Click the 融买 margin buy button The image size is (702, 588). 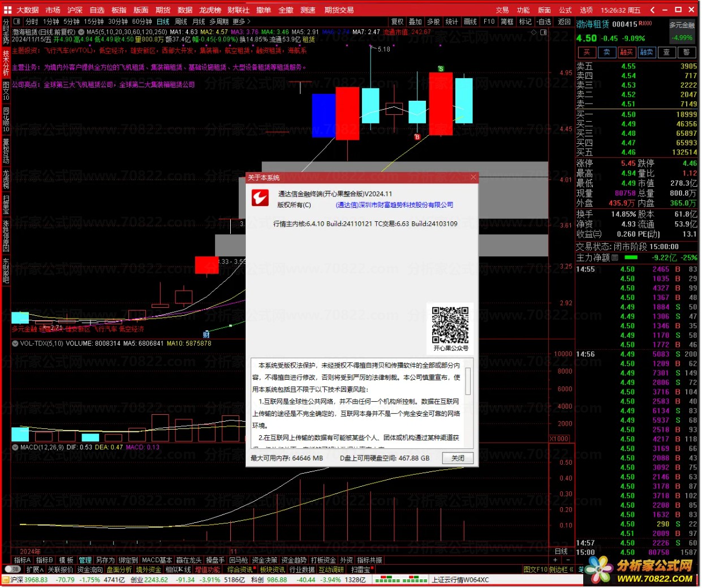(626, 52)
